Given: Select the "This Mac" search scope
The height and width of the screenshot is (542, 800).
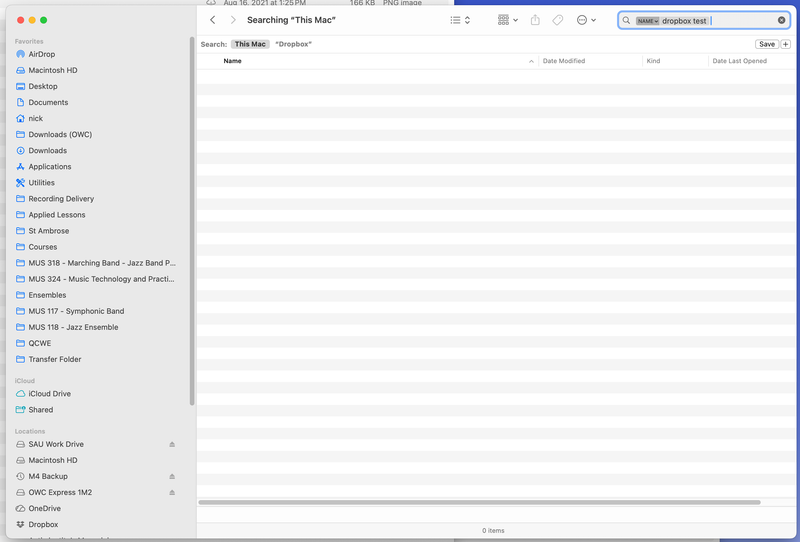Looking at the screenshot, I should 250,44.
